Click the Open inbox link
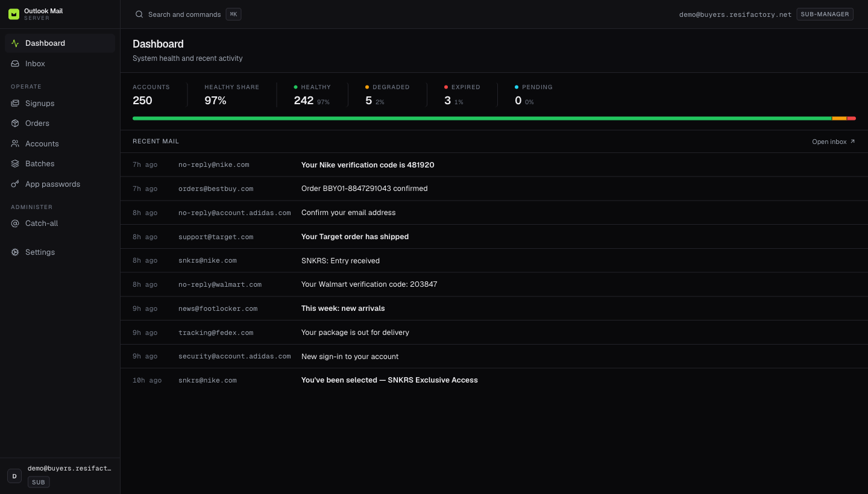This screenshot has height=494, width=868. click(834, 142)
